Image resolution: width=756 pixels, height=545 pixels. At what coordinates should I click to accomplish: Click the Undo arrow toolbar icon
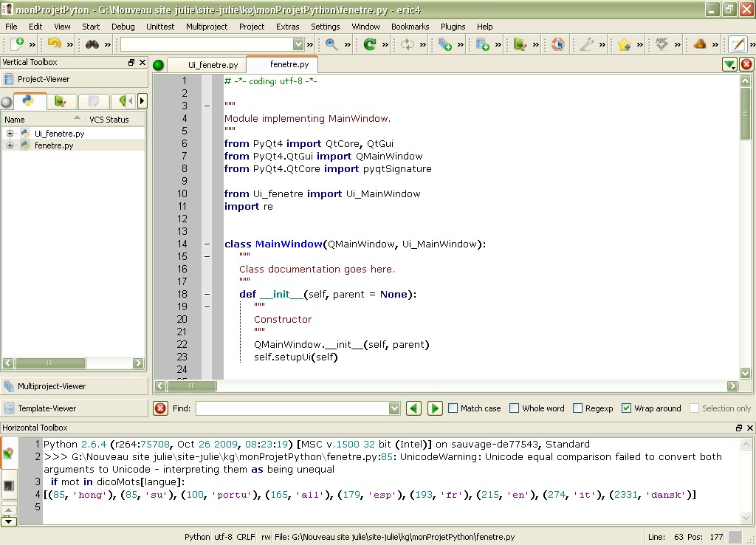[x=55, y=44]
